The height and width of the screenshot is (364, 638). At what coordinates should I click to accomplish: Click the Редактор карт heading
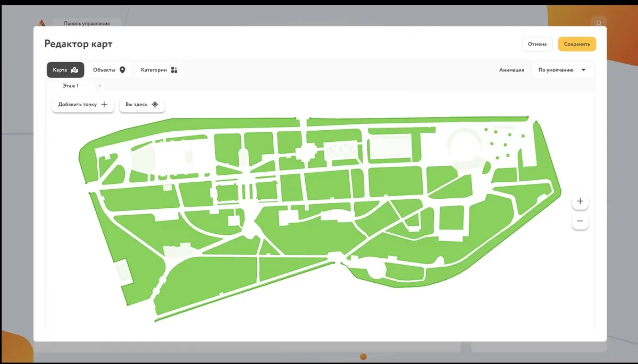pos(78,44)
